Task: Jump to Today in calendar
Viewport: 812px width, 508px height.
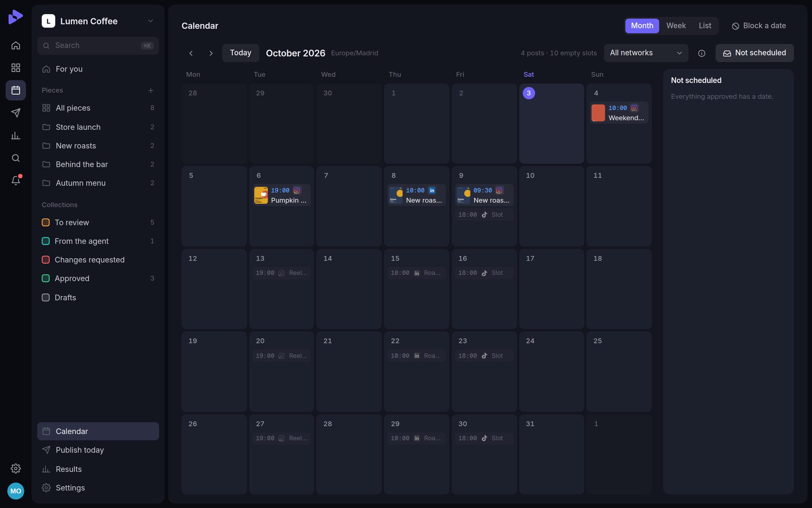Action: coord(241,53)
